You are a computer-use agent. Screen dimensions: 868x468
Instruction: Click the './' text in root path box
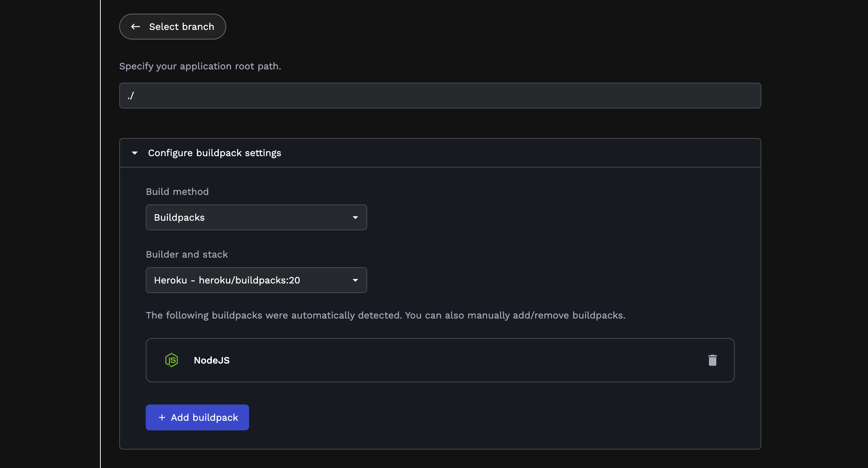[x=130, y=96]
